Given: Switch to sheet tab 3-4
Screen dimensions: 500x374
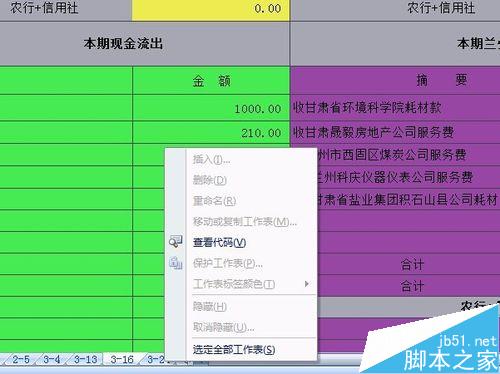Looking at the screenshot, I should tap(52, 360).
